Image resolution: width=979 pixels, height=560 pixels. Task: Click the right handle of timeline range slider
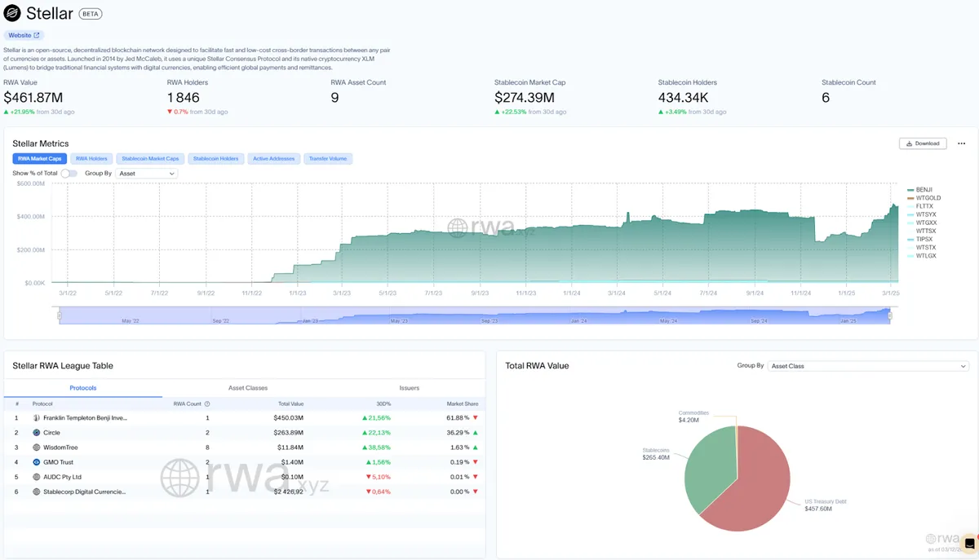click(x=890, y=315)
